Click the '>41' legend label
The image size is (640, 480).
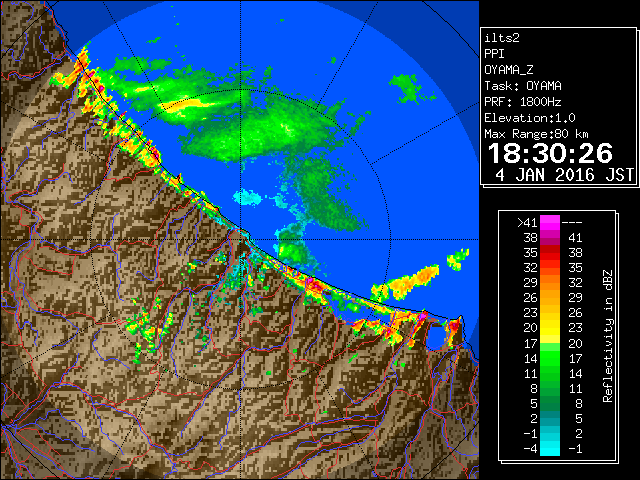[527, 223]
